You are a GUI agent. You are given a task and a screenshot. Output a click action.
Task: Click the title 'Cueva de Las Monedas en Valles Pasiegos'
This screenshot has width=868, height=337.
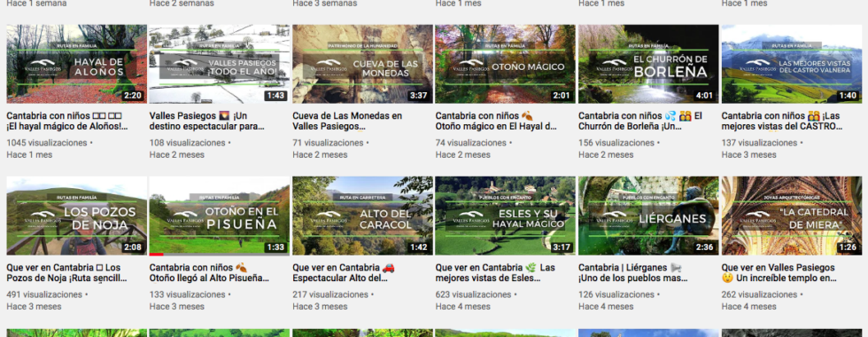pyautogui.click(x=347, y=121)
